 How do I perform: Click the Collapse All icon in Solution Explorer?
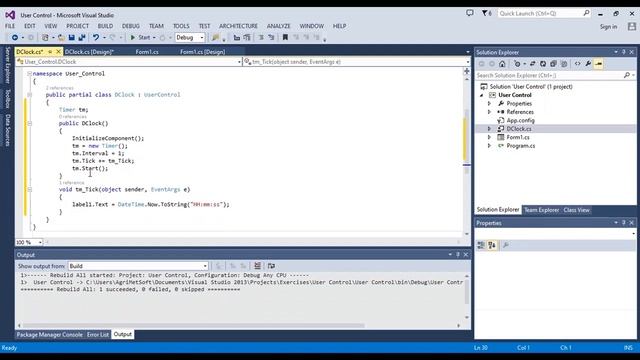pos(553,64)
